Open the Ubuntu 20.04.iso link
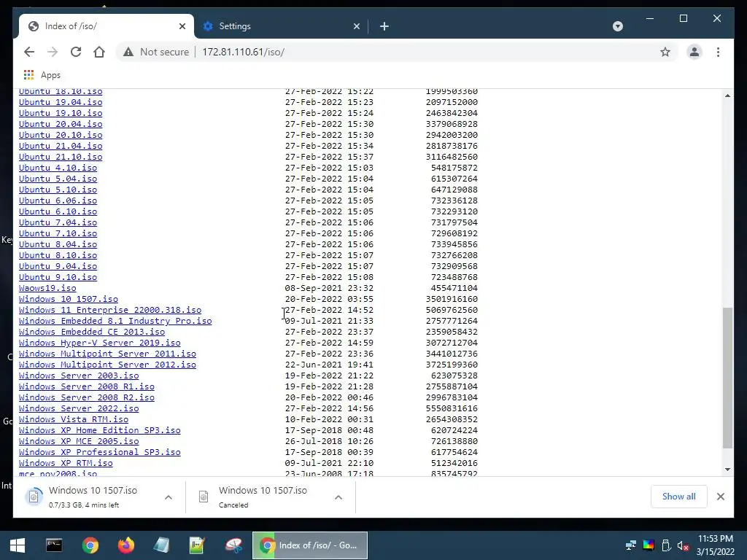 tap(61, 124)
